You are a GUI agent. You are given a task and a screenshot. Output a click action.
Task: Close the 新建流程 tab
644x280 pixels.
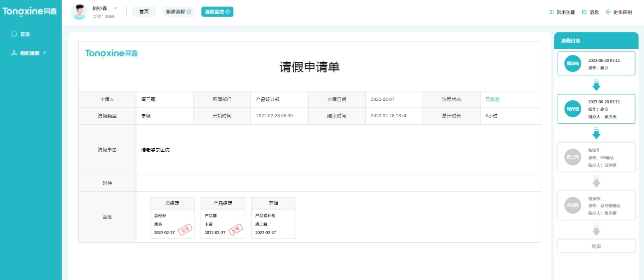(x=189, y=11)
